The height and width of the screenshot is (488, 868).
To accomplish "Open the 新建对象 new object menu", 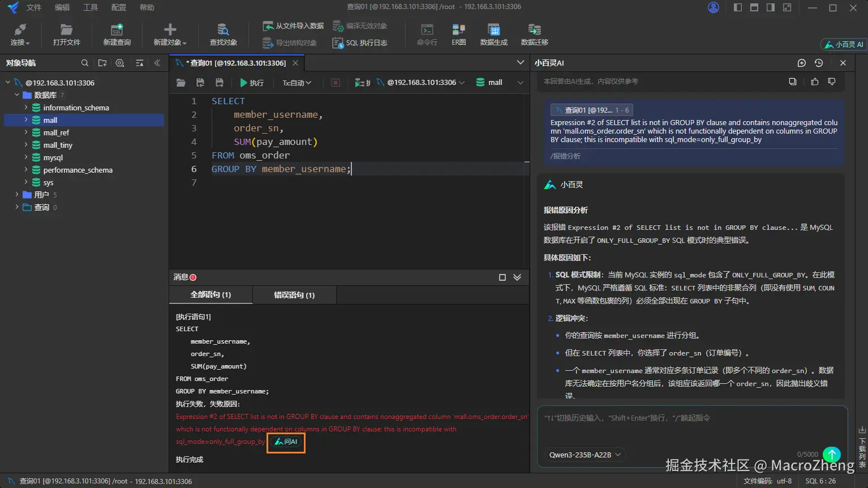I will 170,35.
